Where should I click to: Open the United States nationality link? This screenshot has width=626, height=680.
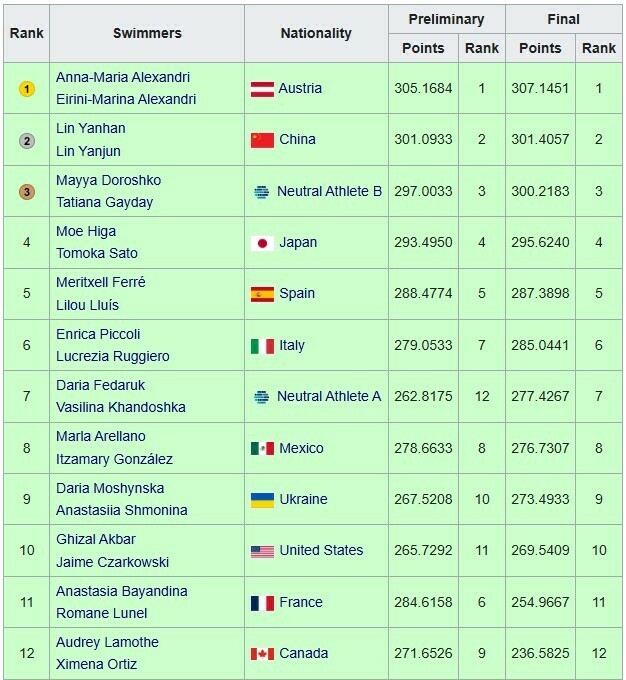[x=321, y=550]
